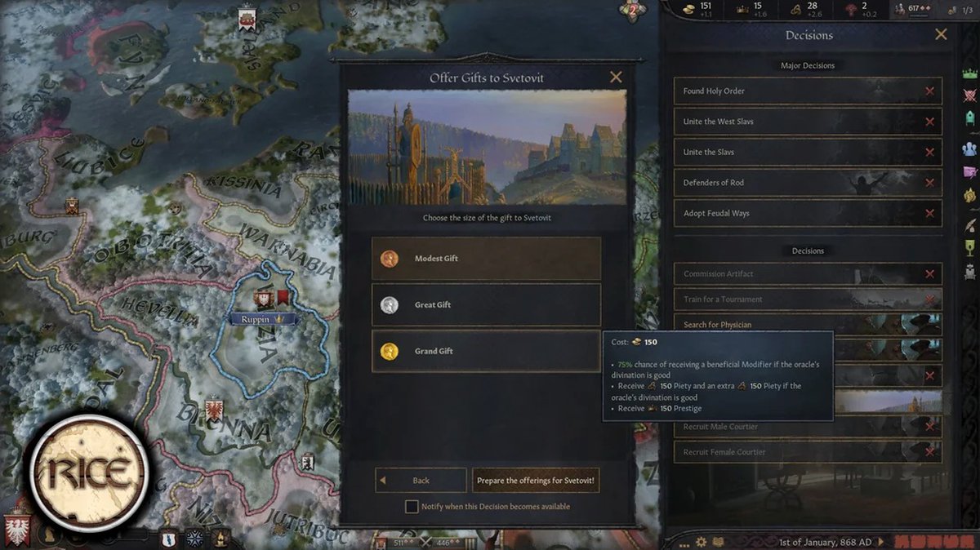Go Back from the gift size screen

tap(421, 481)
